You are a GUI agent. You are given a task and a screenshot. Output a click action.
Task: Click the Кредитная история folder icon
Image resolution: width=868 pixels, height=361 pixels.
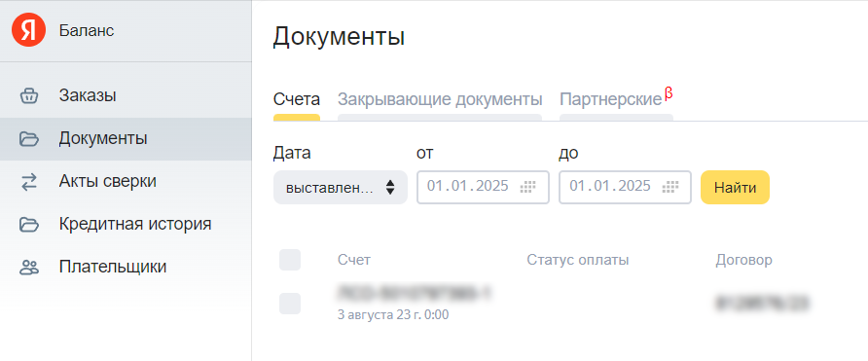click(x=29, y=224)
